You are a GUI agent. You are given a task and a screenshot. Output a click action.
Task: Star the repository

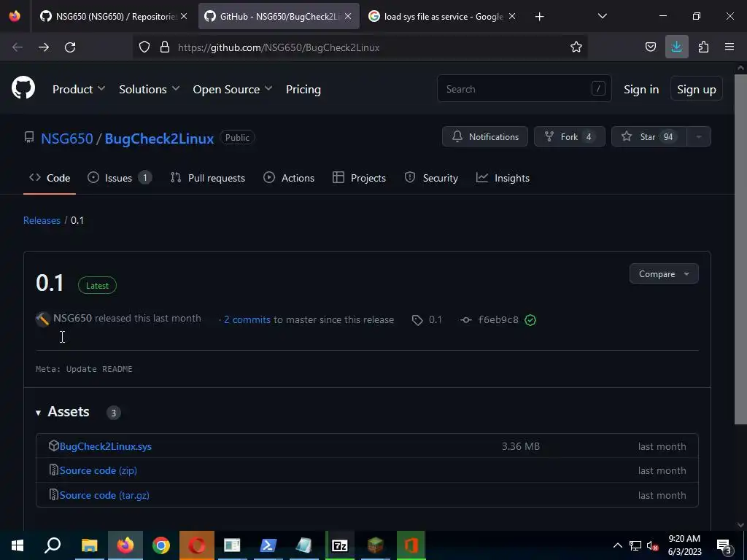pos(649,136)
